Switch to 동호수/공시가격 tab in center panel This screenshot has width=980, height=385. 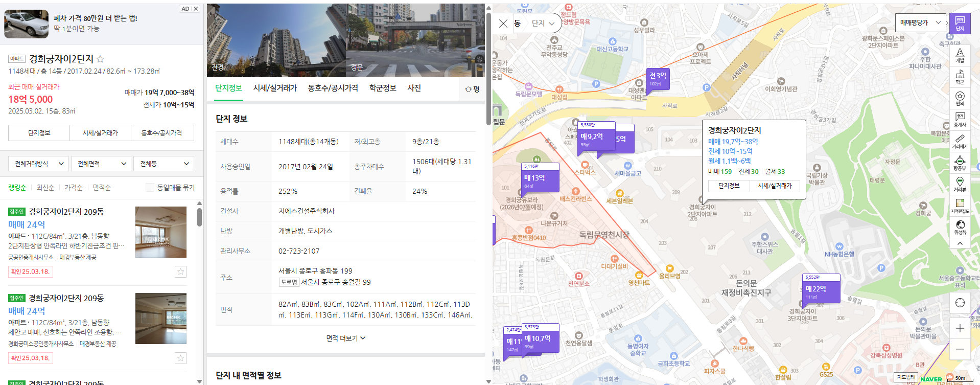tap(333, 88)
